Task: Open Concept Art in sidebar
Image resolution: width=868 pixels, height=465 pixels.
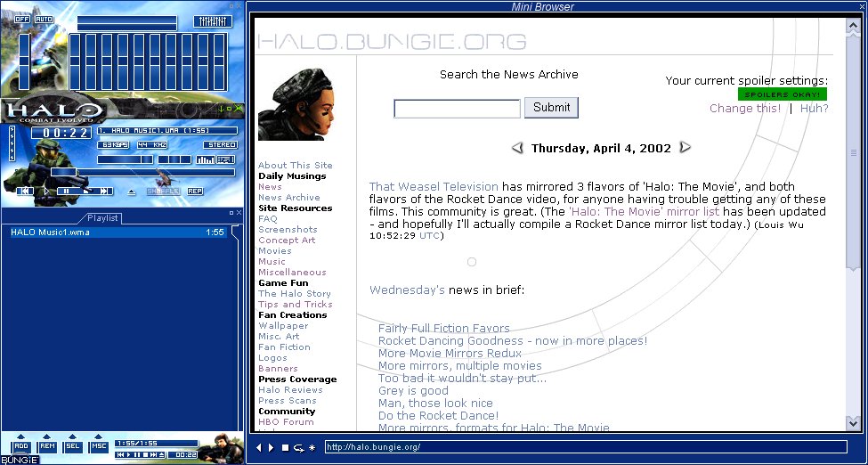Action: point(287,240)
